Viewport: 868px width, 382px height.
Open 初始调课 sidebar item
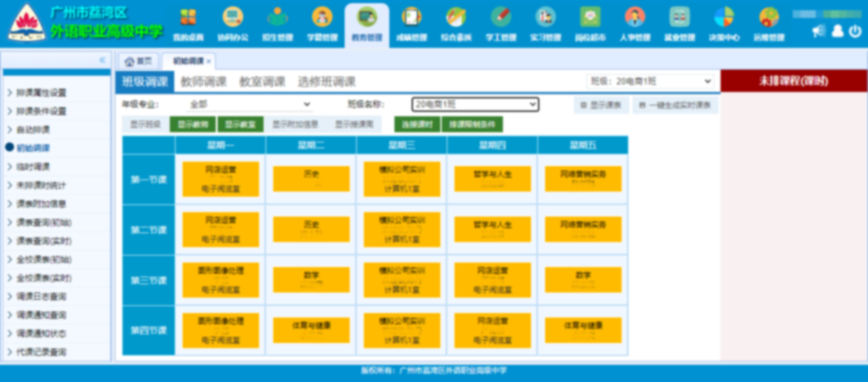[33, 148]
